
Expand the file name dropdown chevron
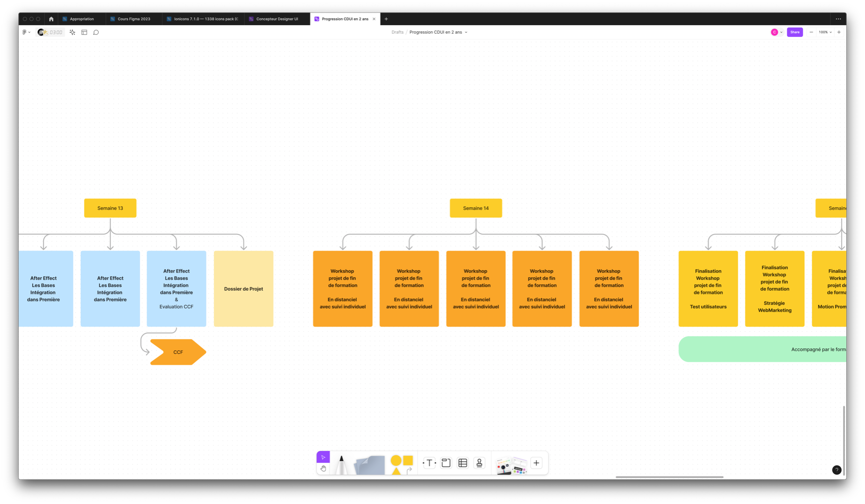pyautogui.click(x=466, y=33)
